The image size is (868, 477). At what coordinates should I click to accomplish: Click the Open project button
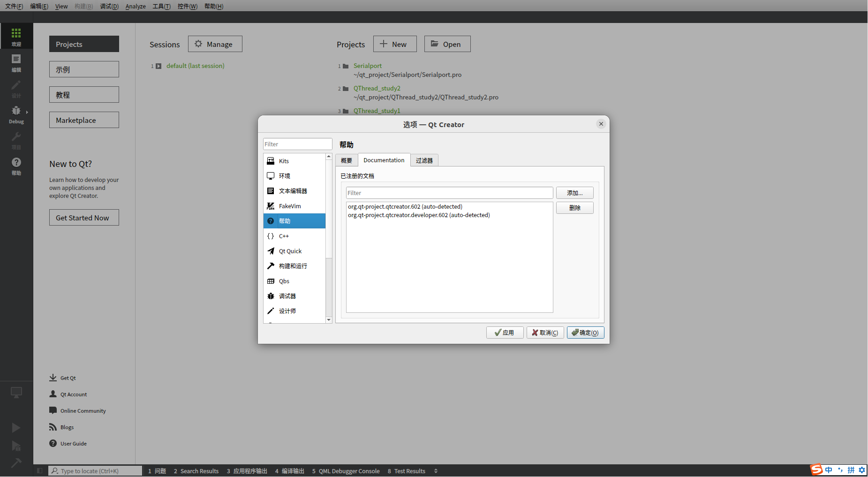pyautogui.click(x=447, y=44)
